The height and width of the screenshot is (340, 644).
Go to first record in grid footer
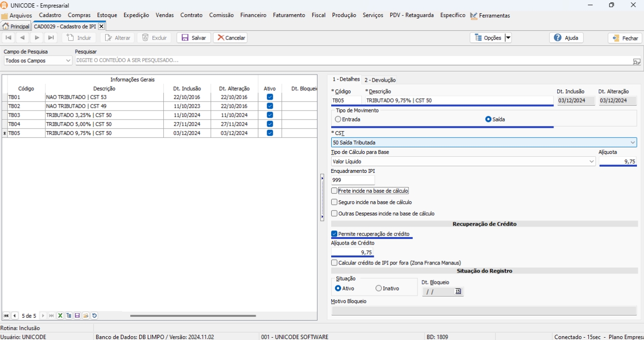[6, 316]
